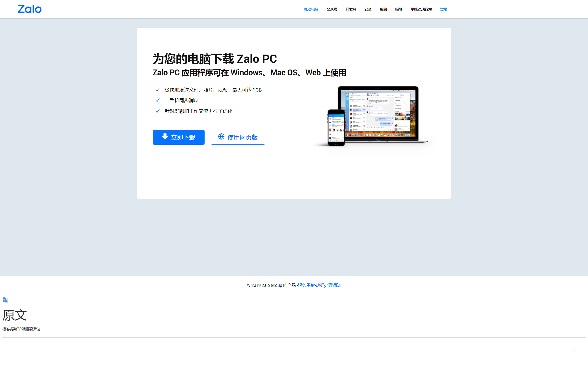This screenshot has height=374, width=588.
Task: Click the Zalo logo
Action: coord(29,9)
